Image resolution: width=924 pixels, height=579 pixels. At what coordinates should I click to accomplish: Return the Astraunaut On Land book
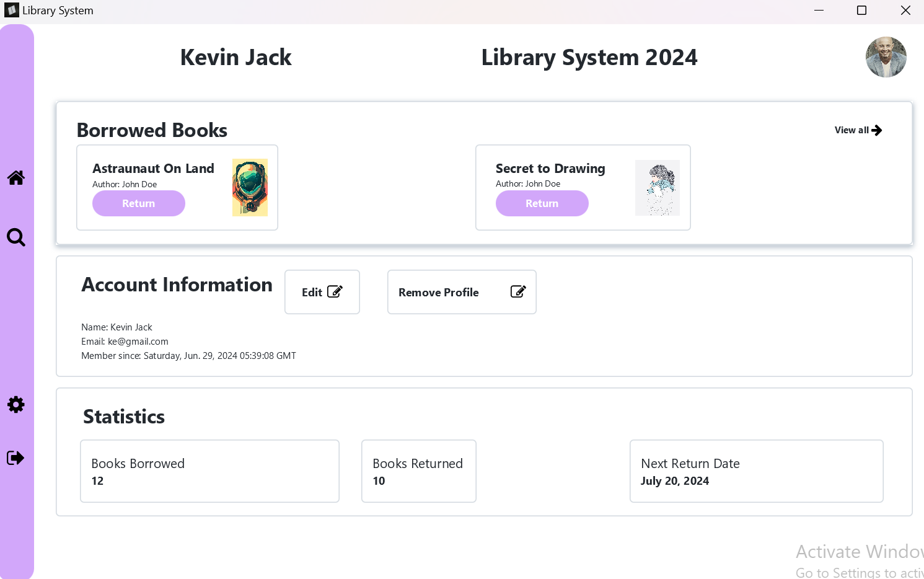coord(139,203)
